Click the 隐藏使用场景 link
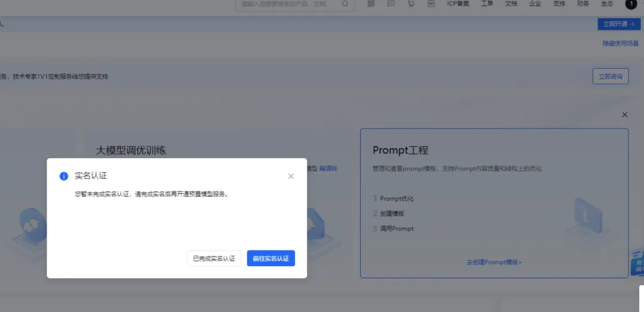644x312 pixels. pyautogui.click(x=621, y=44)
